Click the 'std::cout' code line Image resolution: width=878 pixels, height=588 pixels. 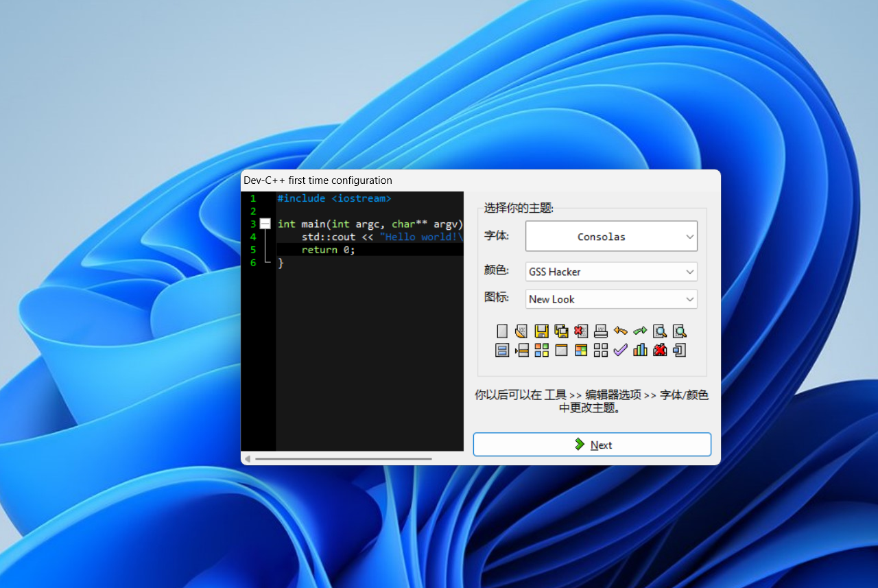(x=382, y=237)
